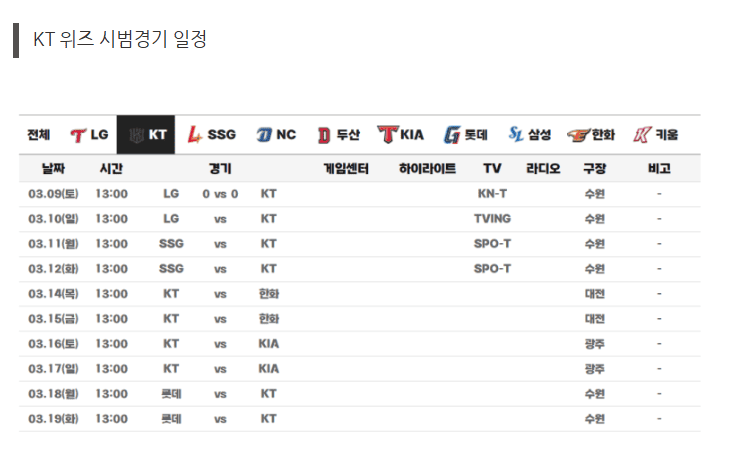Click LG away team in 03.10 row
The height and width of the screenshot is (475, 732).
(171, 219)
